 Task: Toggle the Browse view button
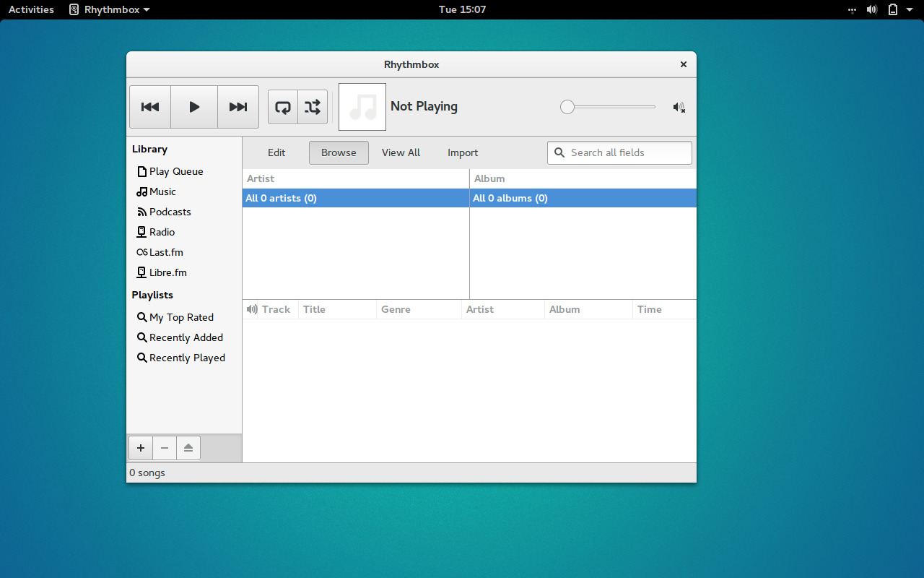[x=339, y=152]
